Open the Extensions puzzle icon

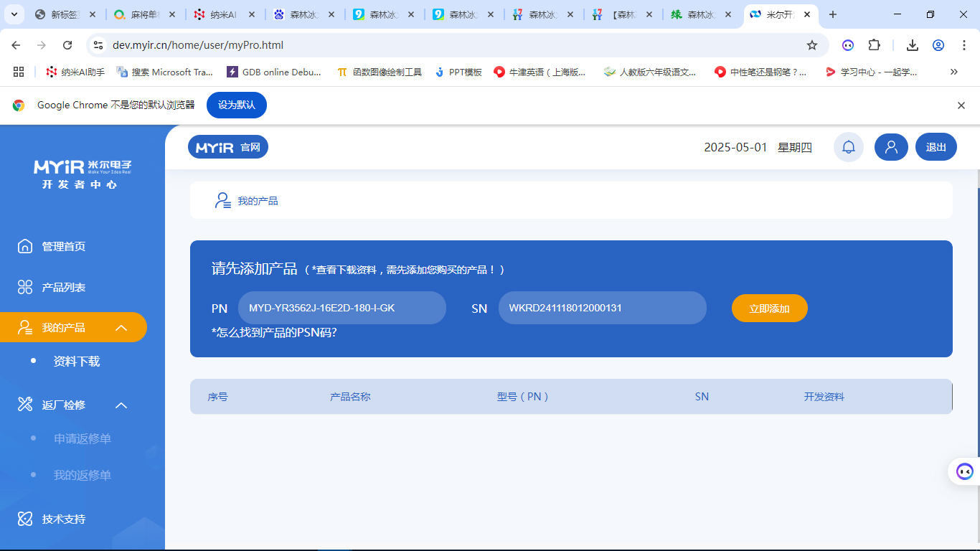[874, 45]
